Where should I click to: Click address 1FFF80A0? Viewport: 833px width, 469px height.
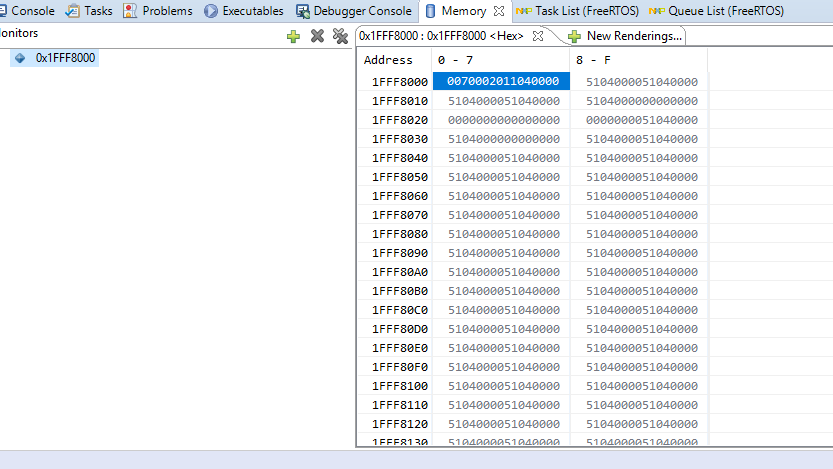tap(400, 272)
